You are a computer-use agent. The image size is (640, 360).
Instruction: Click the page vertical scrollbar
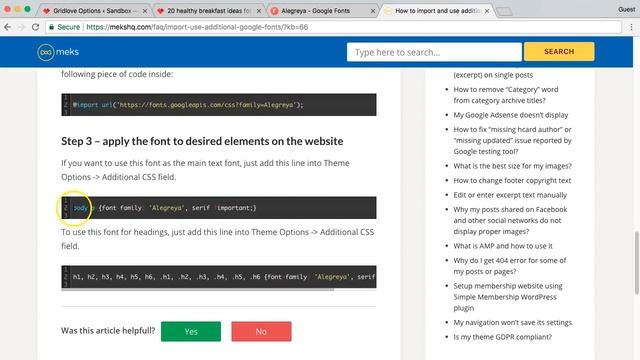click(636, 263)
